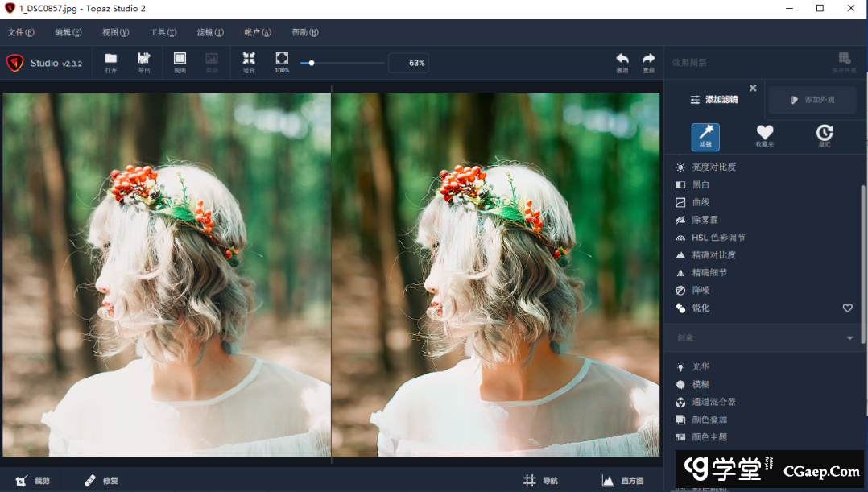Open the 滤镜 menu
Viewport: 868px width, 492px height.
coord(210,33)
